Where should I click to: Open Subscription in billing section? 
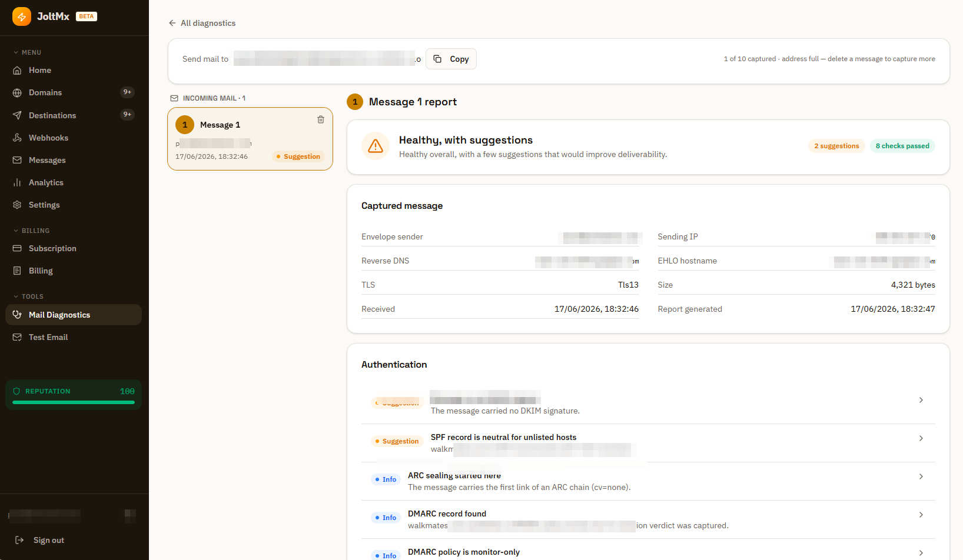[x=74, y=248]
